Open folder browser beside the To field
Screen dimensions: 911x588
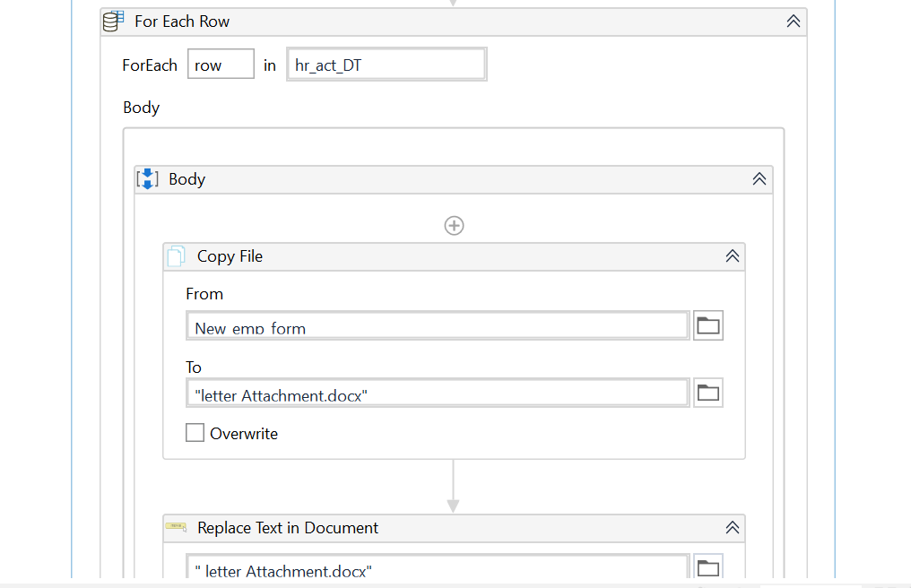click(x=707, y=392)
